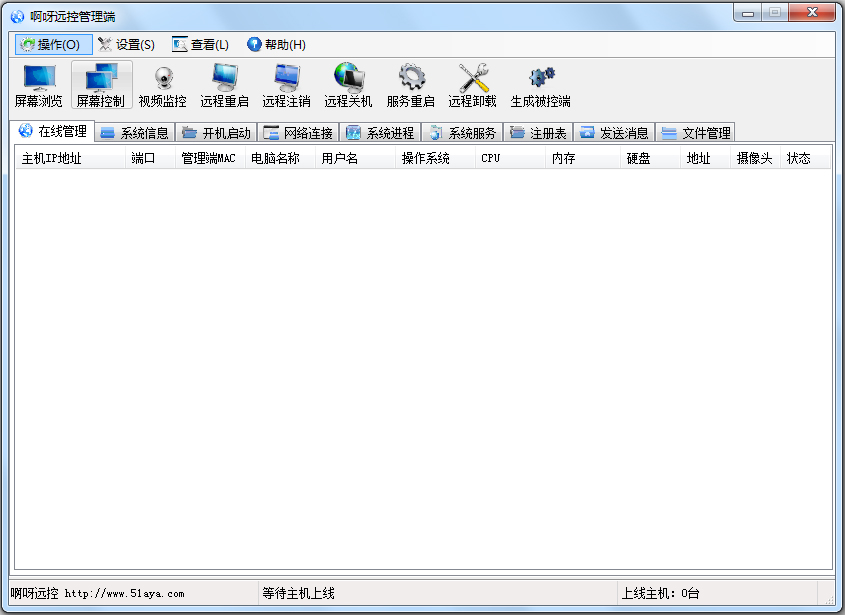Sort by 端口 column header

(x=150, y=158)
